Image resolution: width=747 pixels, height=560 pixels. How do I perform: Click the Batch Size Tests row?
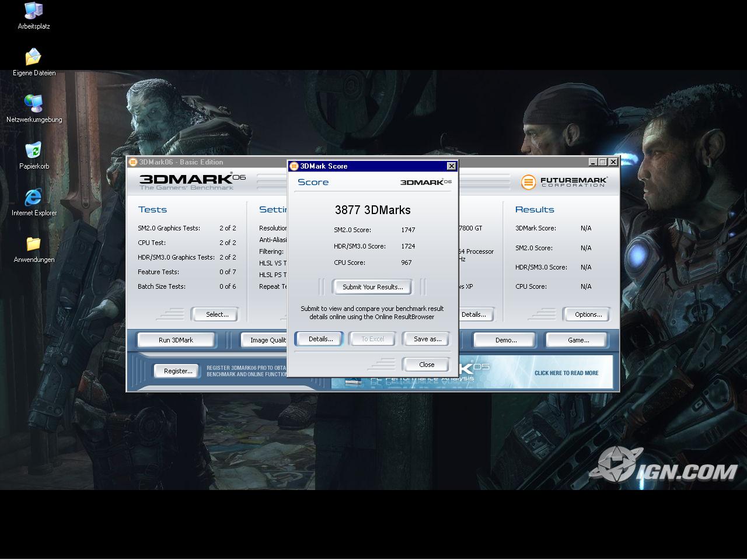(187, 286)
